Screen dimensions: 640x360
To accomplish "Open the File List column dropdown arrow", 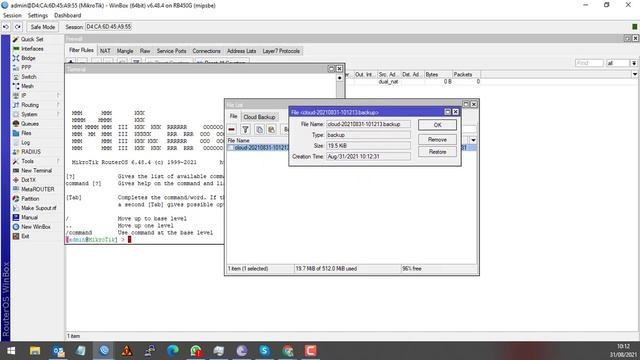I will pyautogui.click(x=473, y=140).
